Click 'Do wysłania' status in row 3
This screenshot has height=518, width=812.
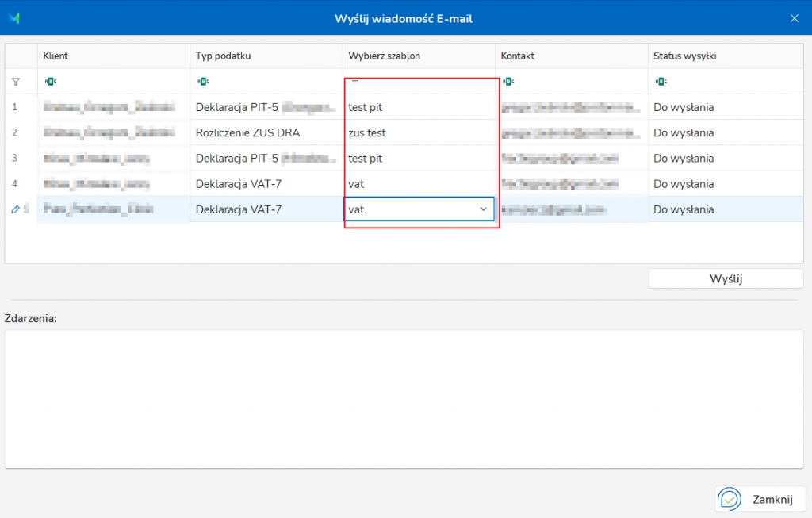click(726, 159)
